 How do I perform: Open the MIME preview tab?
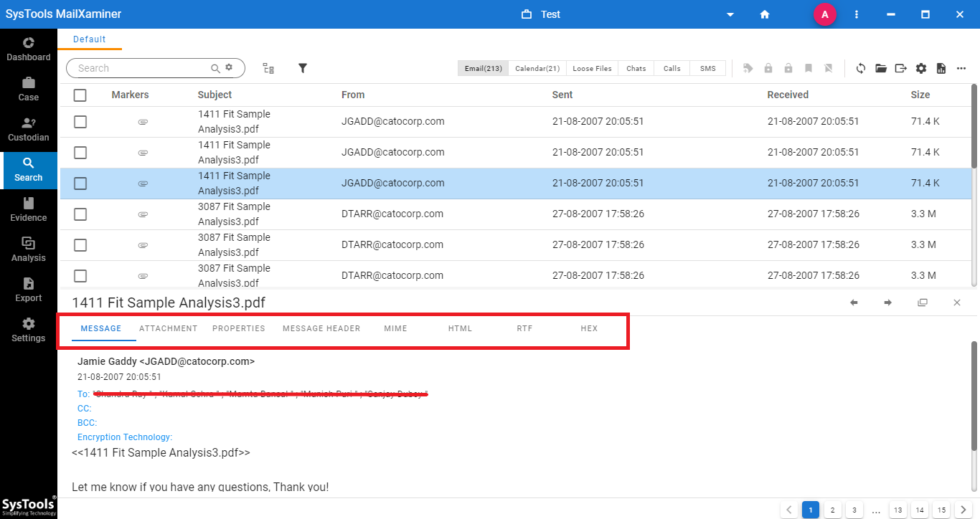395,328
